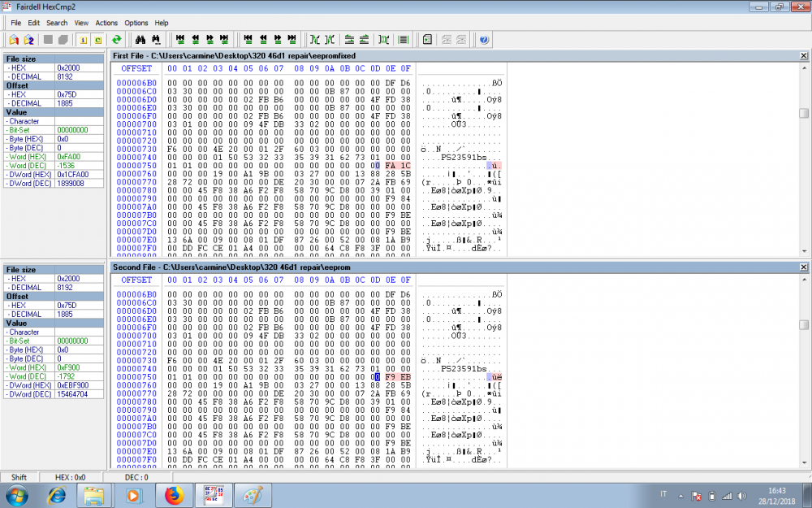Toggle the yellow 'C' view button in toolbar
The height and width of the screenshot is (508, 812).
tap(98, 39)
